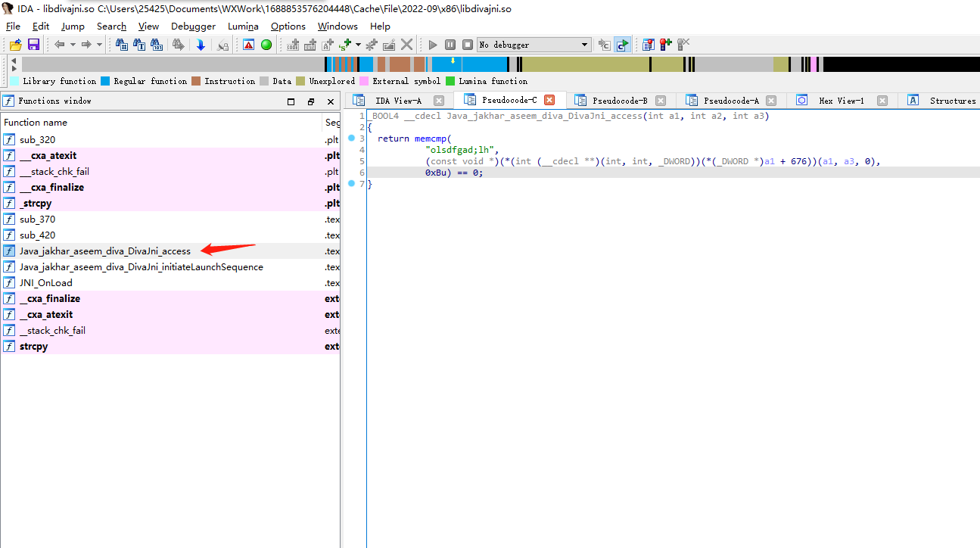Close the IDA View-A tab

click(x=439, y=100)
